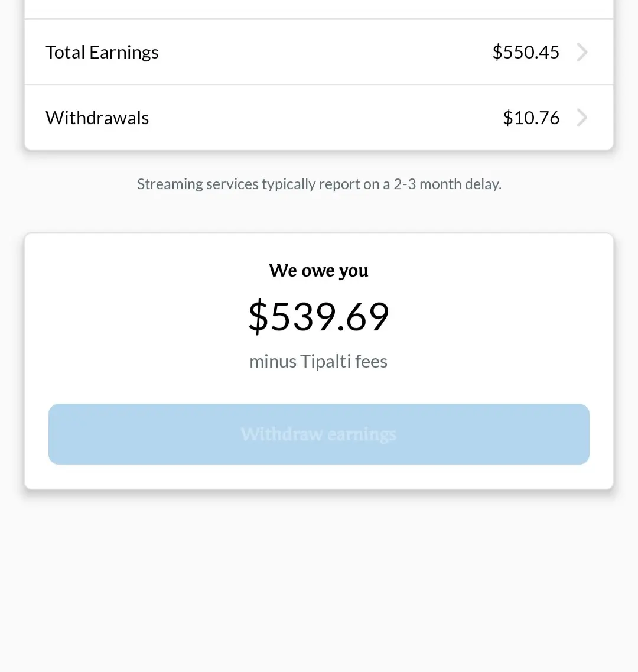The width and height of the screenshot is (638, 672).
Task: Open the Withdrawals row label
Action: [x=97, y=118]
